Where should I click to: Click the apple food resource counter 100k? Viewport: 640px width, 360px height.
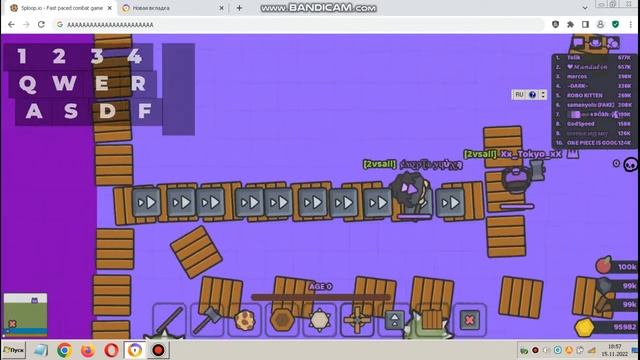pyautogui.click(x=616, y=266)
